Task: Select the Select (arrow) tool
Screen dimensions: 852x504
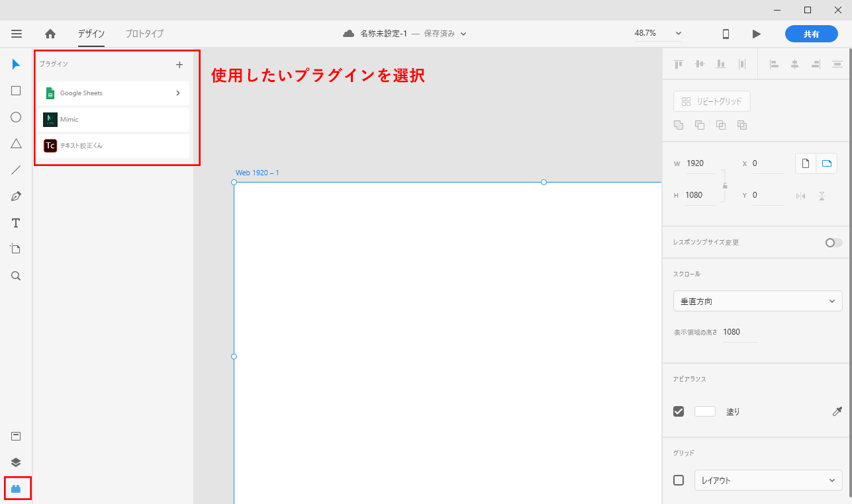Action: [x=17, y=64]
